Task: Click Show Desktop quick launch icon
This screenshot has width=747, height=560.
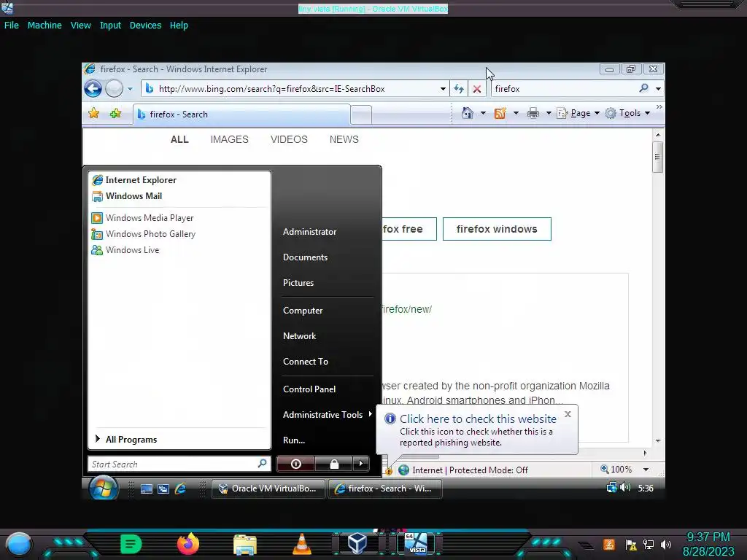Action: 147,489
